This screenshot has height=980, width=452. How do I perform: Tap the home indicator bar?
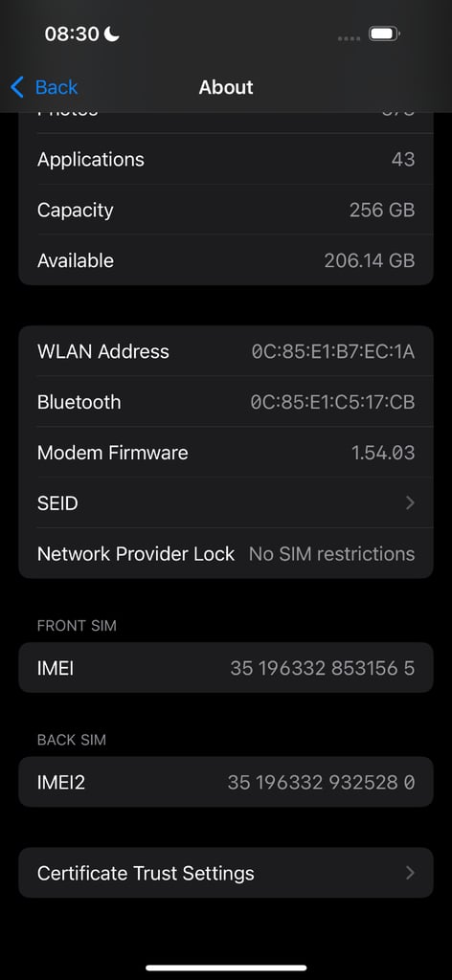pyautogui.click(x=226, y=968)
